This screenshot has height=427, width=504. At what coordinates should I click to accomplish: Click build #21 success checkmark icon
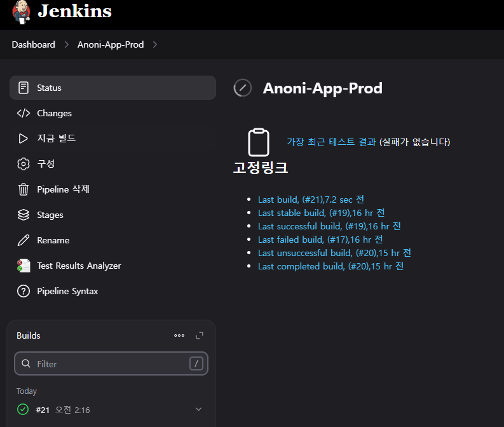23,409
